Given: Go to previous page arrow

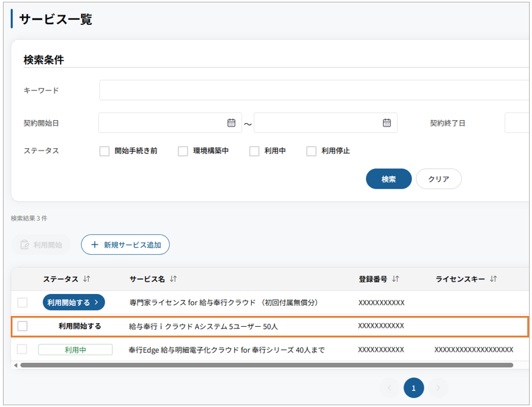Looking at the screenshot, I should [390, 388].
